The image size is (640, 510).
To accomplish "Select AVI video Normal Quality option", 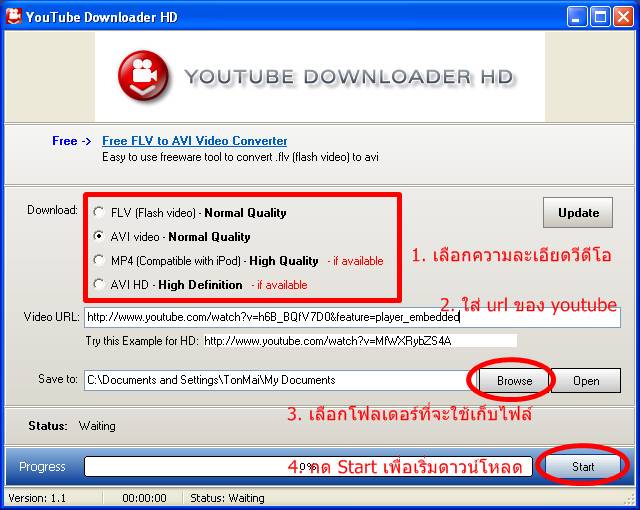I will pyautogui.click(x=98, y=236).
